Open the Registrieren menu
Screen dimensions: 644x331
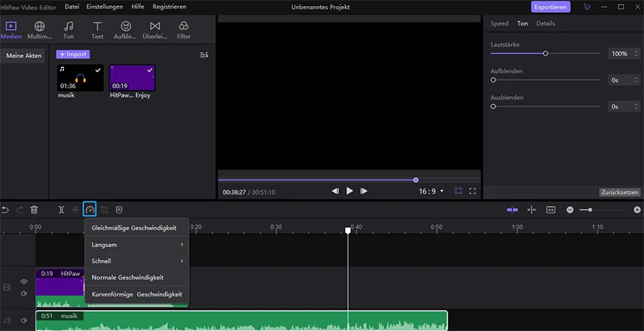coord(169,7)
